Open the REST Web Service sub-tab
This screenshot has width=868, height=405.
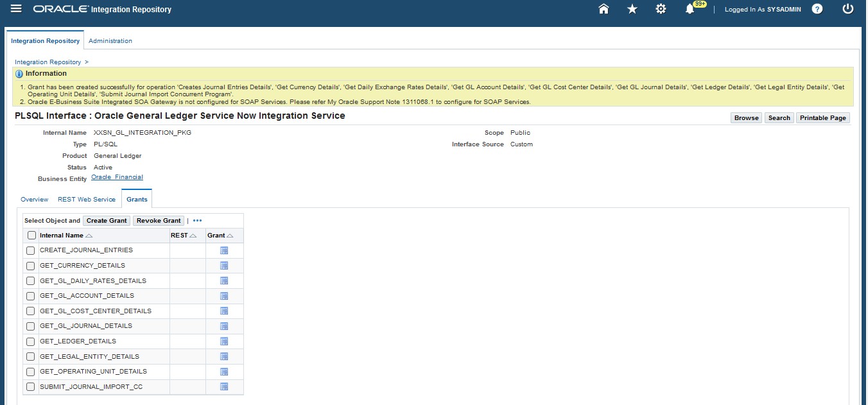pyautogui.click(x=87, y=200)
